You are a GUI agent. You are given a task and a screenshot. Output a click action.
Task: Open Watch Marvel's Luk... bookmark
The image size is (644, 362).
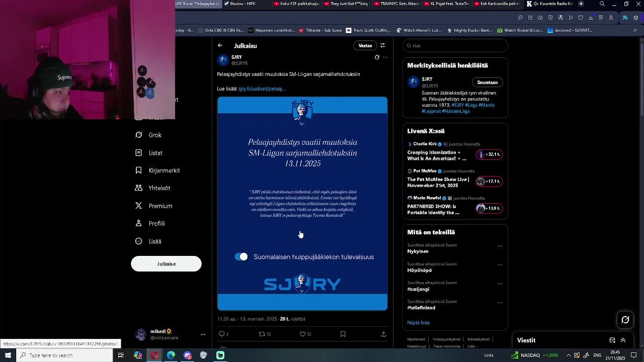[419, 30]
